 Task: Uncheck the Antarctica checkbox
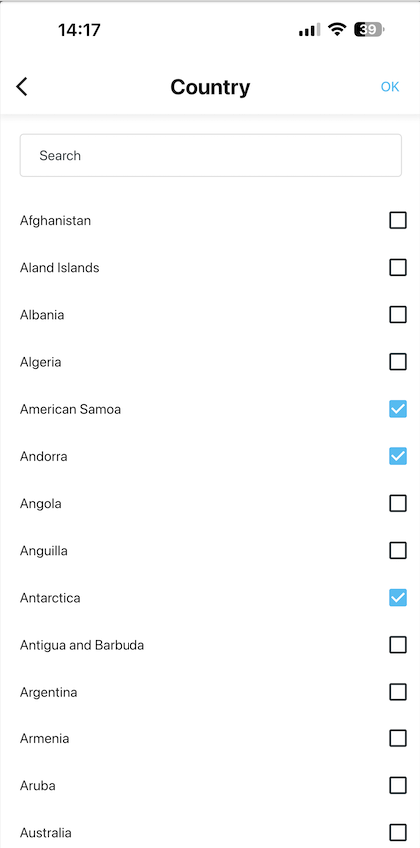click(x=398, y=598)
